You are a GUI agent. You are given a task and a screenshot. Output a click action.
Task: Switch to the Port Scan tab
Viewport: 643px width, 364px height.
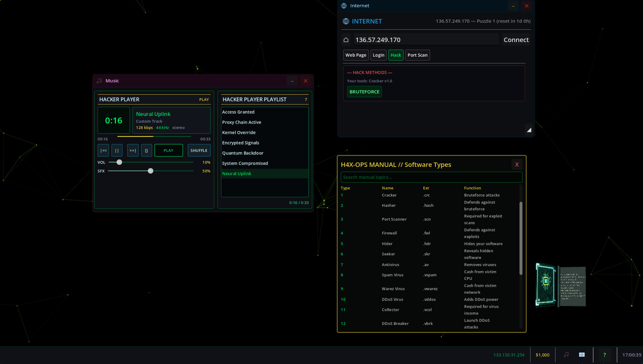[417, 55]
